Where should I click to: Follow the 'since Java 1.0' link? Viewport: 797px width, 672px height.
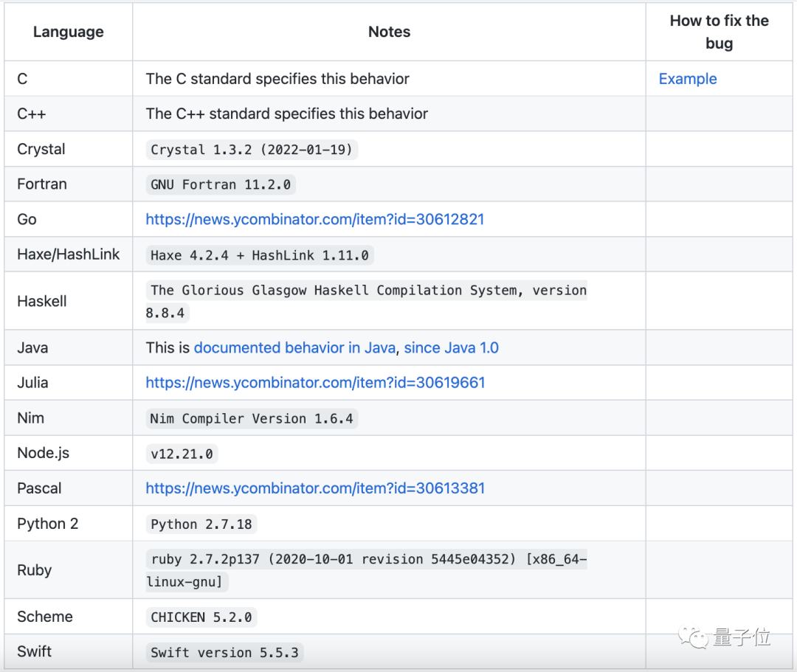click(451, 347)
